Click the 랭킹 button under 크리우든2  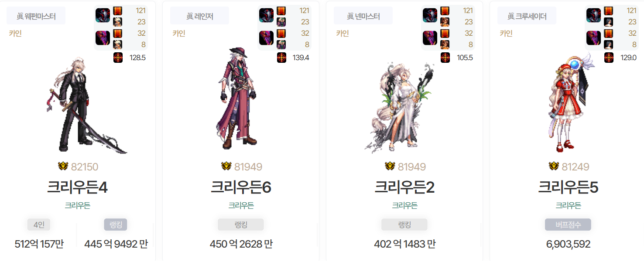[x=404, y=225]
